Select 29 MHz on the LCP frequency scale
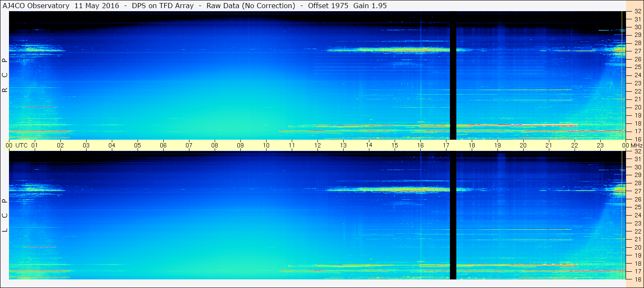The width and height of the screenshot is (644, 288). pos(637,175)
